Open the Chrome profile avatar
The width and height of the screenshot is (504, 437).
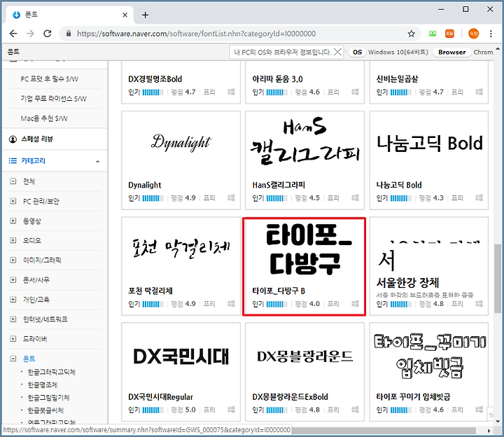click(473, 34)
